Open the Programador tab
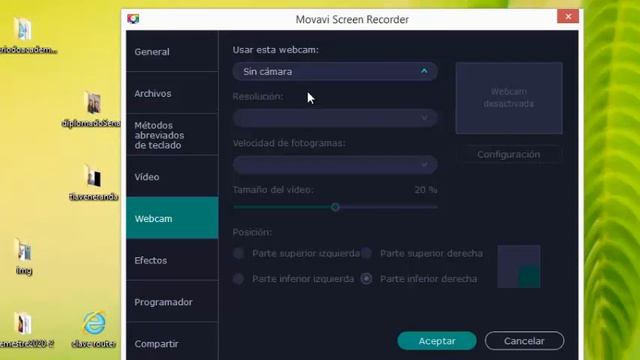This screenshot has width=640, height=360. click(x=172, y=302)
